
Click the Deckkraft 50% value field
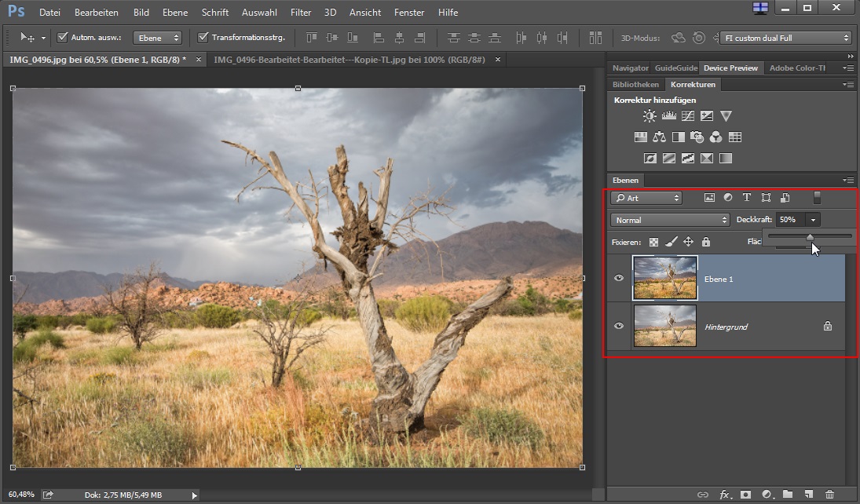[x=790, y=220]
